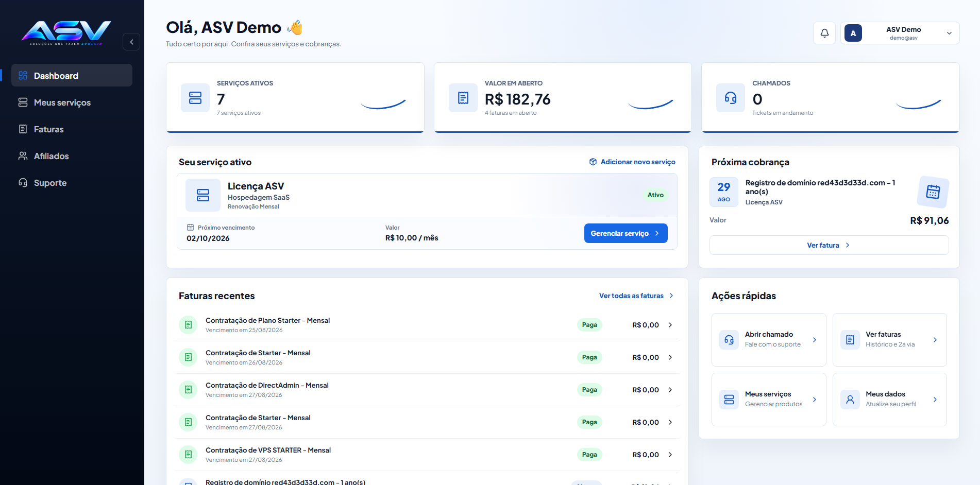The image size is (980, 485).
Task: Click the ASV logo in the sidebar
Action: pos(66,32)
